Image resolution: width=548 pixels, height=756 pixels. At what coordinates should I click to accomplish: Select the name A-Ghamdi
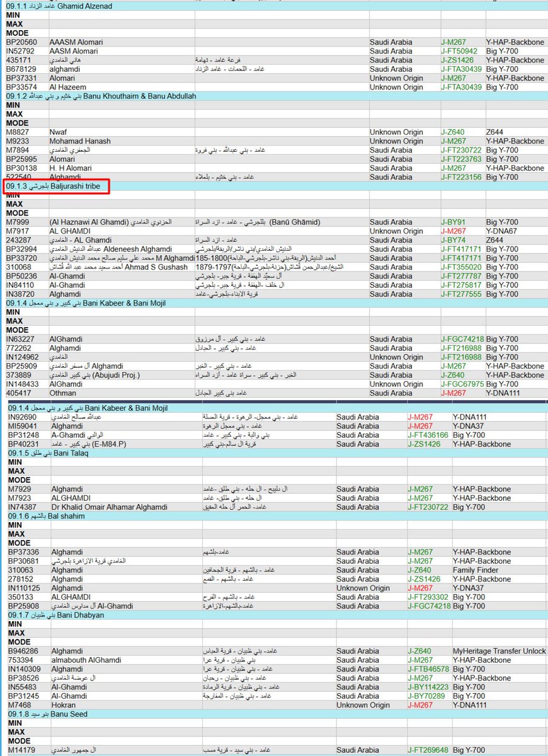click(67, 435)
